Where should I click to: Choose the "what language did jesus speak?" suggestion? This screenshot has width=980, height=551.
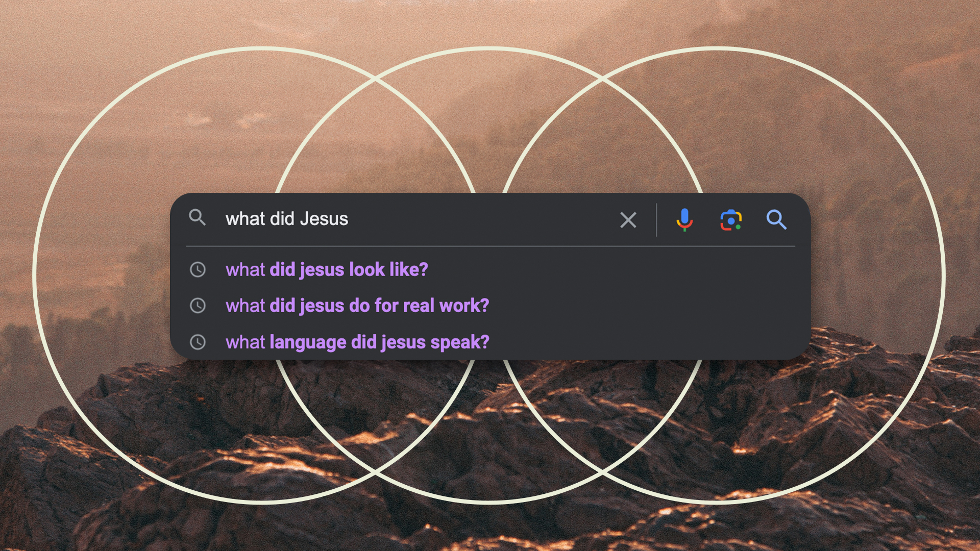pos(358,342)
